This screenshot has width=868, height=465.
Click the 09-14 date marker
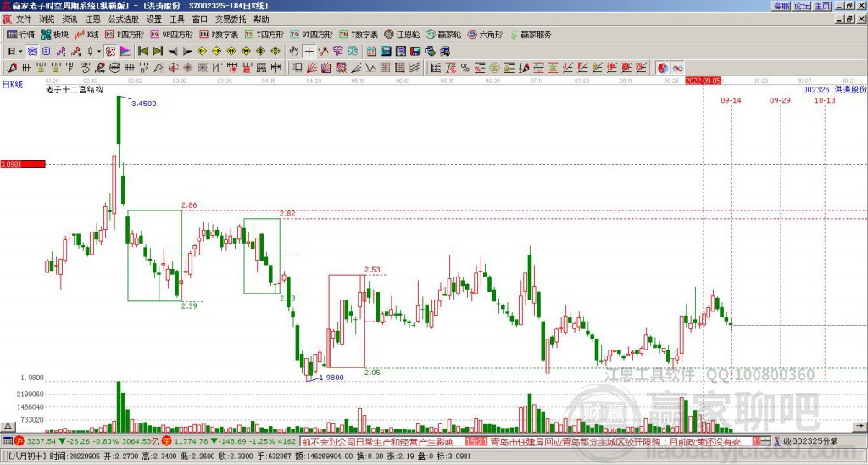731,100
